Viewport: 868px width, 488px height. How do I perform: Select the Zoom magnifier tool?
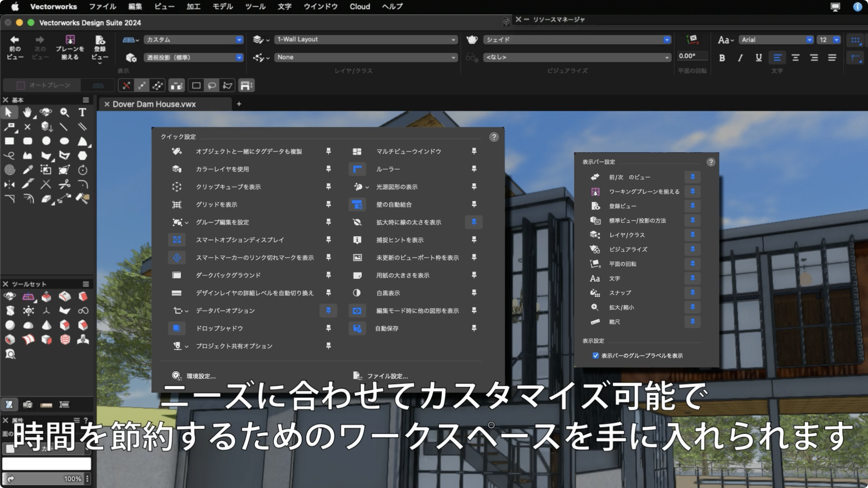64,112
